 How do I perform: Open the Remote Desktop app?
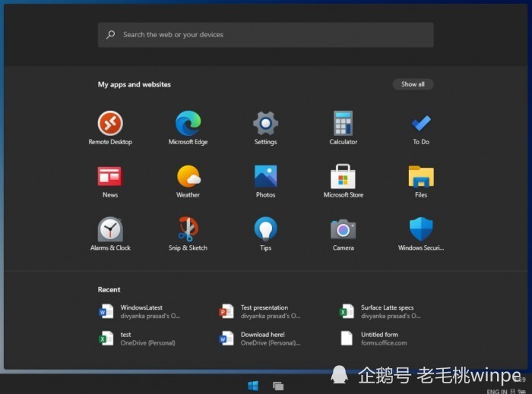[110, 128]
